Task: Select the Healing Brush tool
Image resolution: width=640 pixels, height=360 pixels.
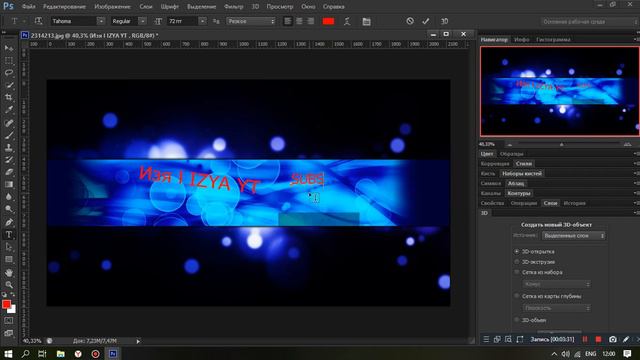Action: pos(9,122)
